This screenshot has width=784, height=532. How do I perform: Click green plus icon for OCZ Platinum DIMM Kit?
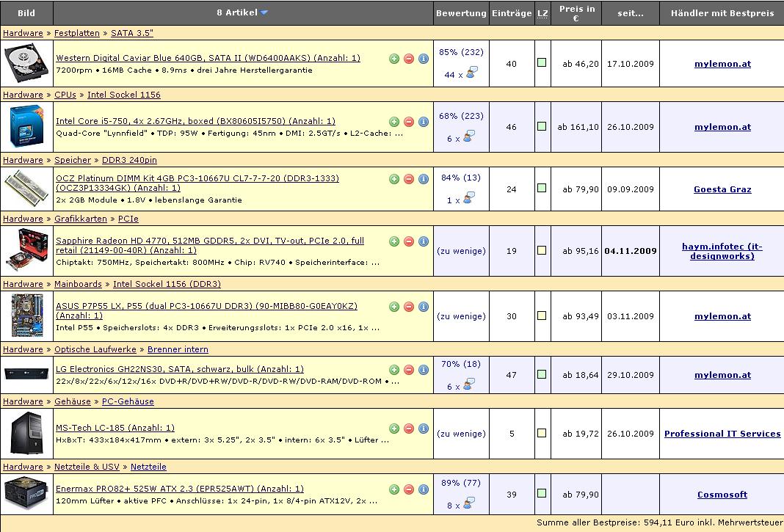click(x=394, y=179)
